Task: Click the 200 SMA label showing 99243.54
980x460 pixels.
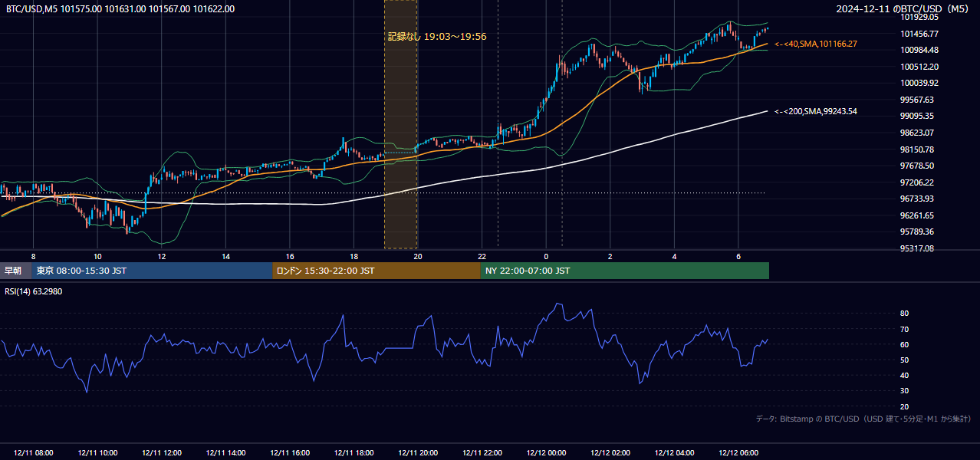Action: pyautogui.click(x=816, y=111)
